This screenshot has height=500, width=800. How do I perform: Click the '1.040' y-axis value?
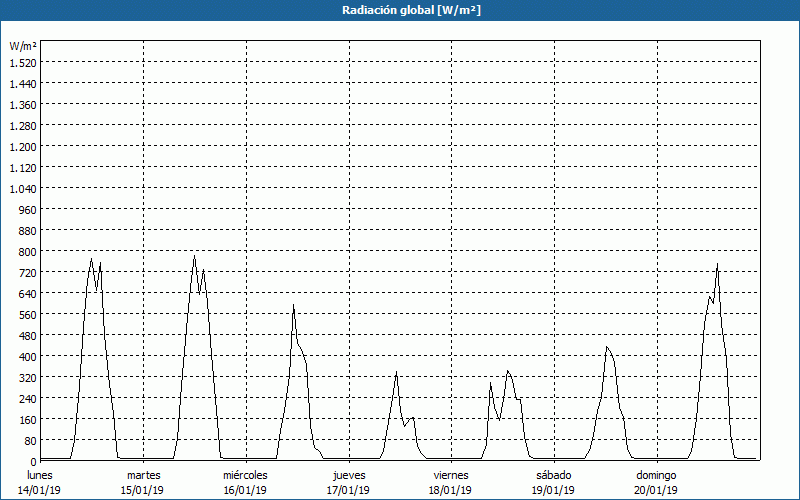tap(23, 189)
